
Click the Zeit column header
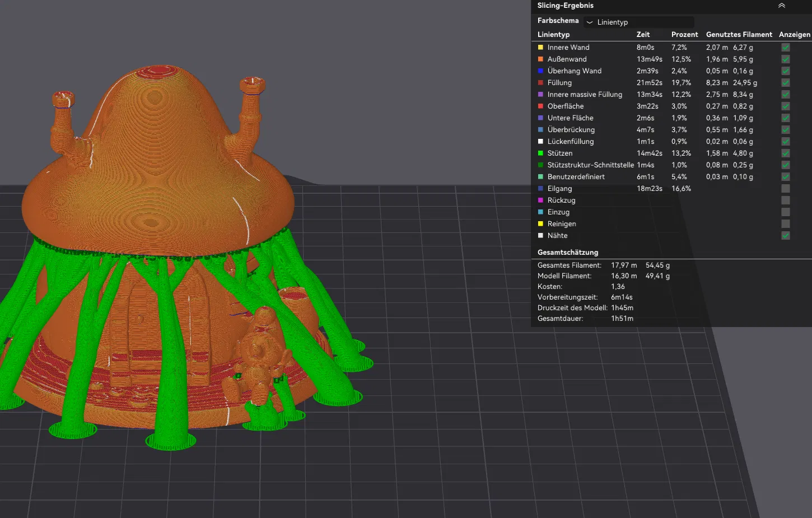point(643,35)
